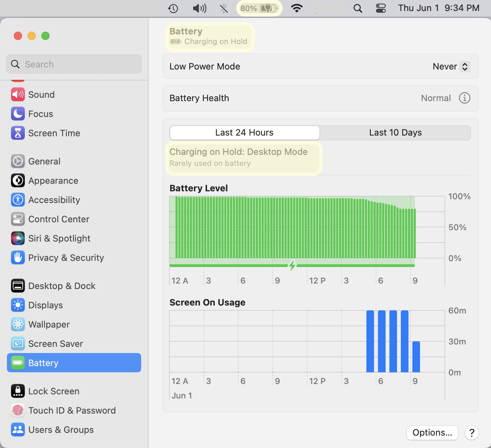Click the Spotlight search magnifier icon
Viewport: 491px width, 448px height.
358,8
